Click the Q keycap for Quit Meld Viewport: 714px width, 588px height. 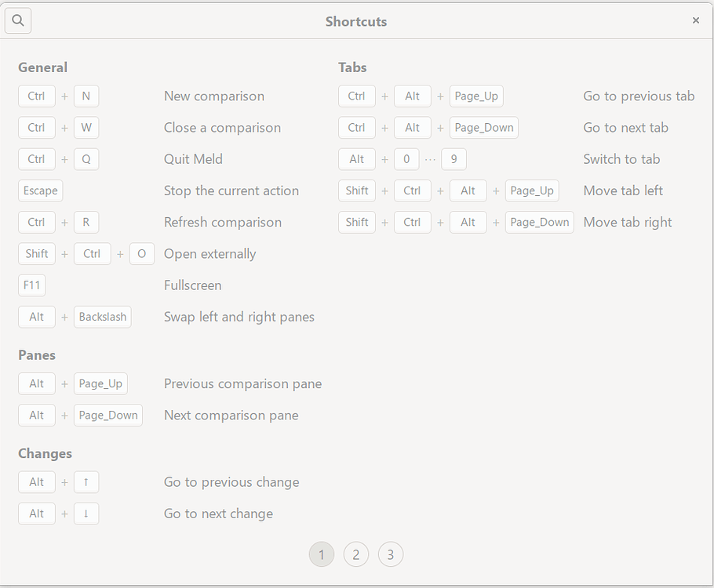(x=86, y=159)
